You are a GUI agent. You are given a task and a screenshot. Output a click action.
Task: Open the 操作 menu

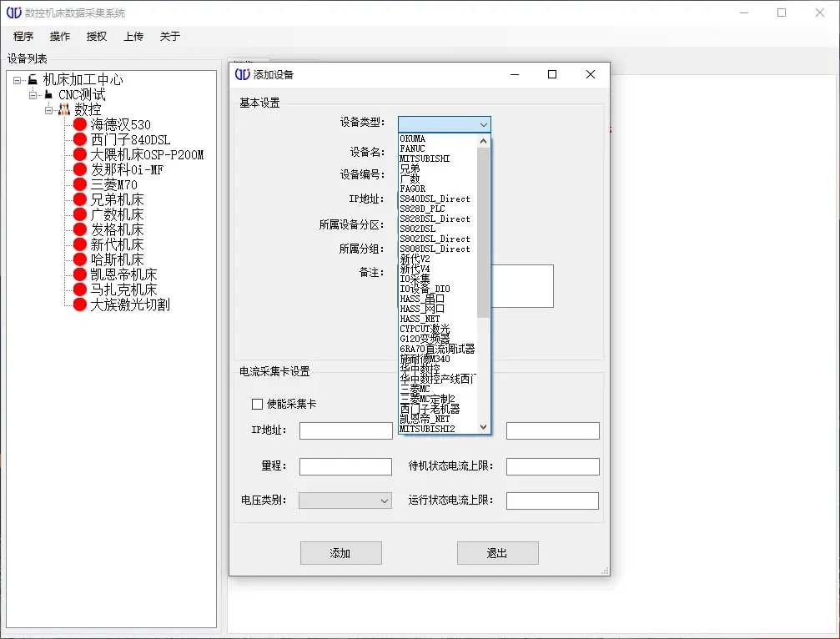[60, 37]
